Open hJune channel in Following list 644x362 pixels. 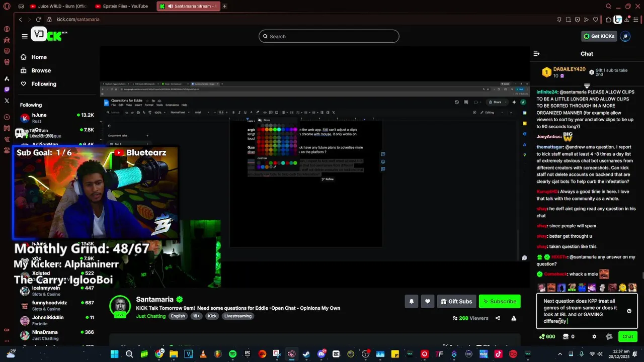tap(57, 118)
